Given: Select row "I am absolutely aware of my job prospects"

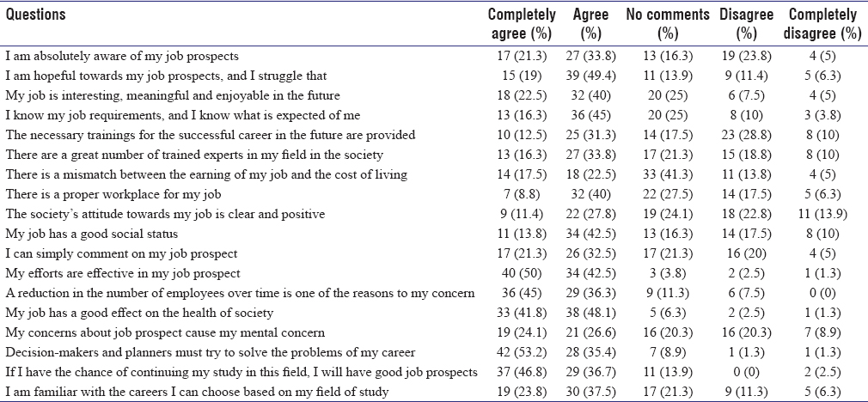Looking at the screenshot, I should tap(121, 56).
